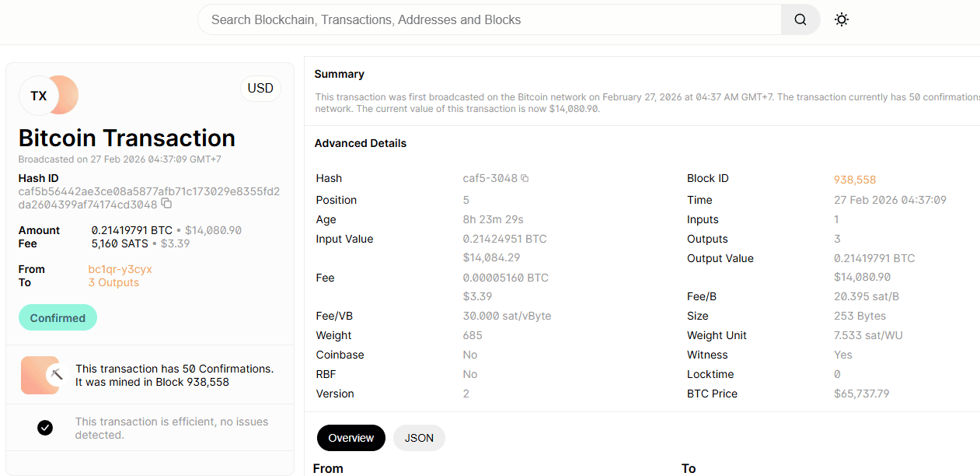The height and width of the screenshot is (476, 980).
Task: Click the page scrollbar on the right edge
Action: [978, 233]
